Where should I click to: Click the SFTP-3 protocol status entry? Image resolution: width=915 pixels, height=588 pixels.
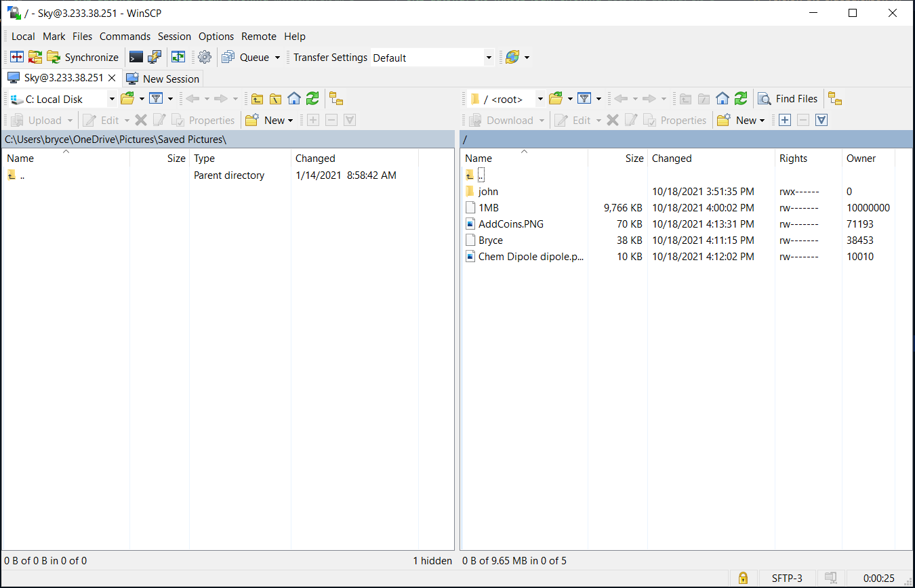click(787, 578)
